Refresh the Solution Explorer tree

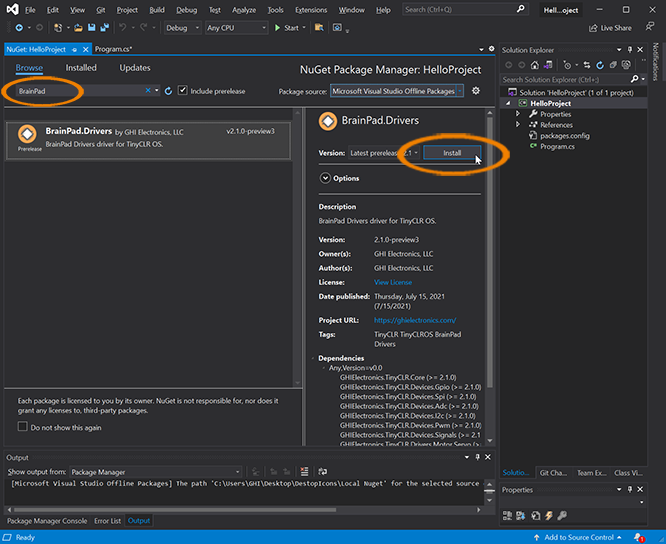click(x=600, y=65)
